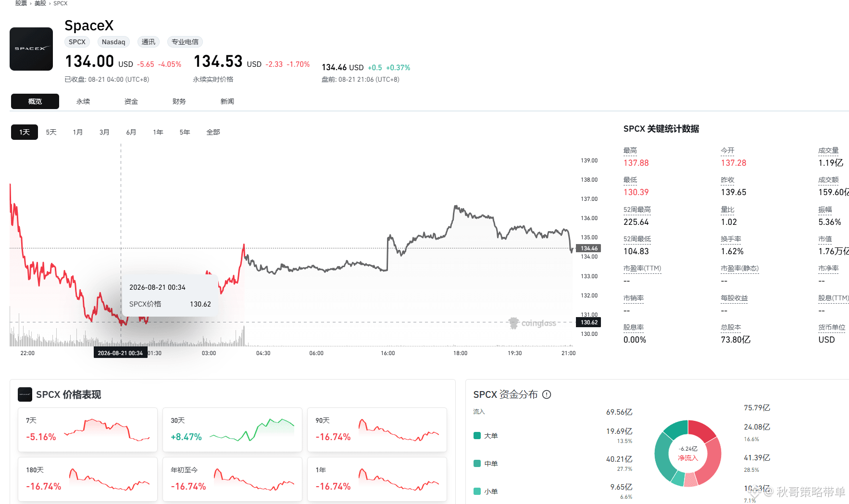This screenshot has height=504, width=849.
Task: Select the 6月 chart range
Action: (x=131, y=132)
